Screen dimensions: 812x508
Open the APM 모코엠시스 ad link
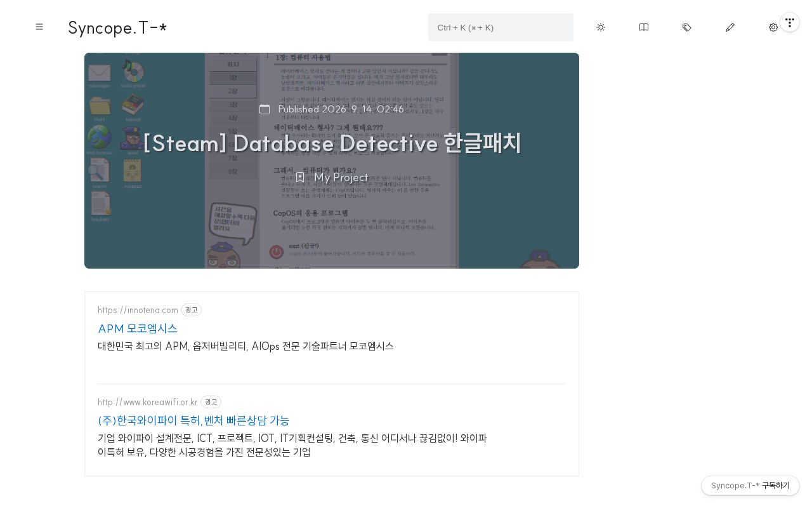tap(138, 328)
